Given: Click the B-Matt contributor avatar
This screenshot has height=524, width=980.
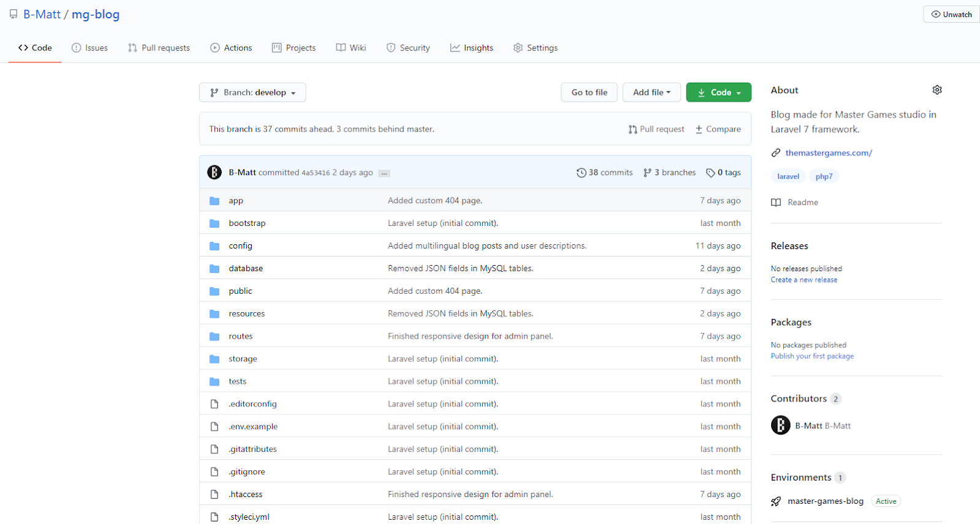Looking at the screenshot, I should (780, 425).
